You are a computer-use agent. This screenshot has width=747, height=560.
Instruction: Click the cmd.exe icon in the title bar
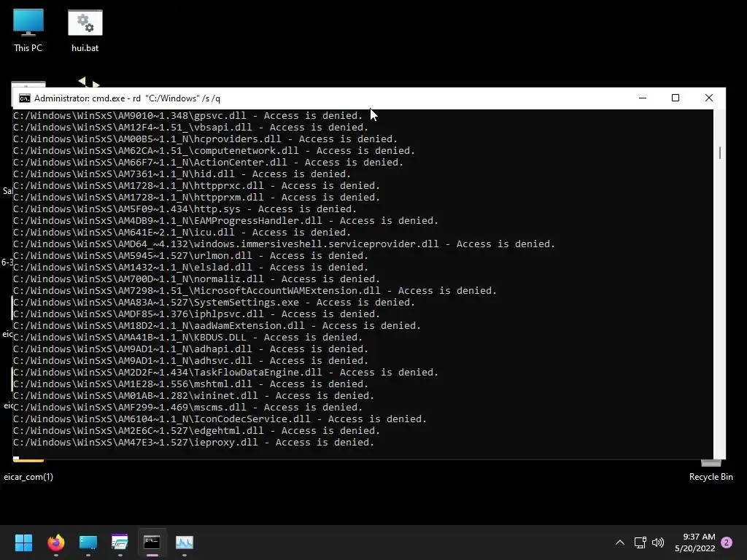[x=25, y=98]
